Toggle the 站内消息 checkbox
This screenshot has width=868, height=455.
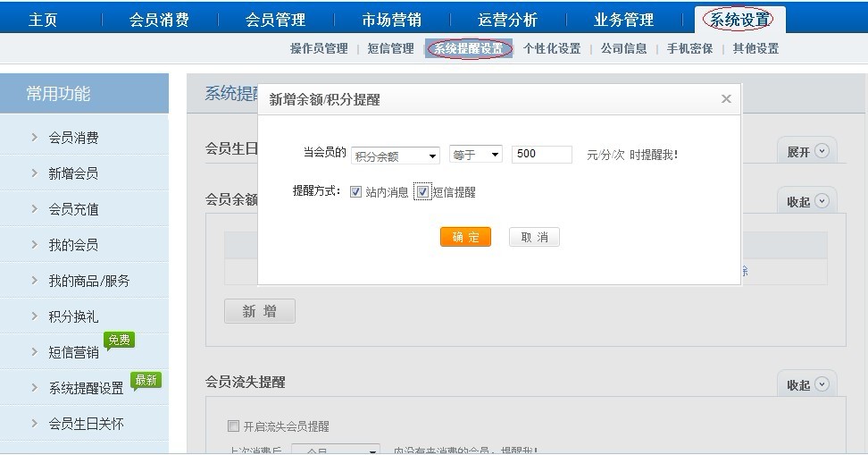[356, 191]
